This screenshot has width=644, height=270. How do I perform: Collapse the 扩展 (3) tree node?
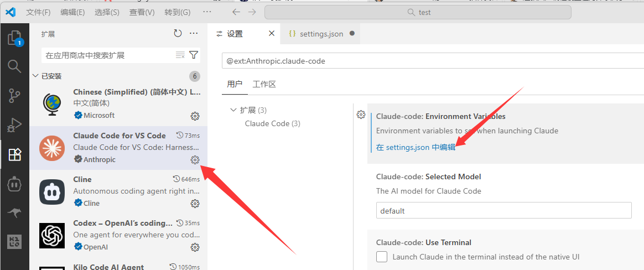[233, 110]
